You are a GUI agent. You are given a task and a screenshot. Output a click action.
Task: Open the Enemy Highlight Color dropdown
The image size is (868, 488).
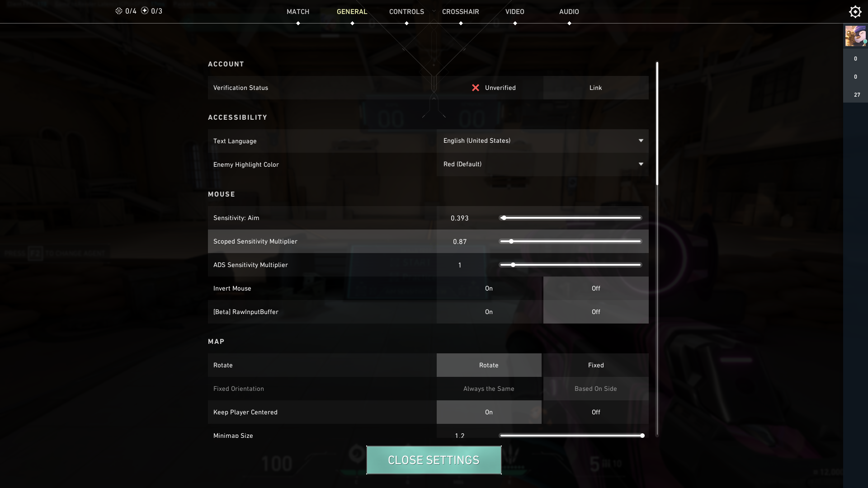tap(542, 164)
